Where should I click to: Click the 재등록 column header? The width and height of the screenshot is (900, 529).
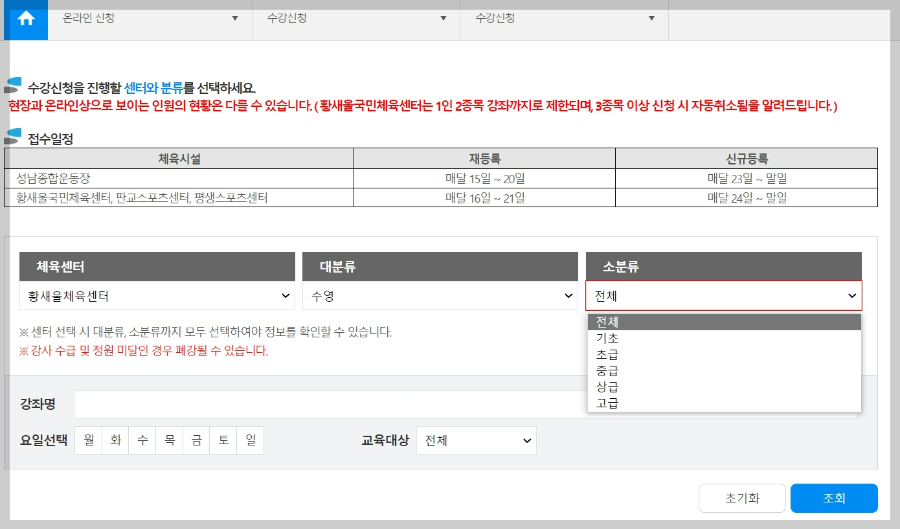(484, 158)
